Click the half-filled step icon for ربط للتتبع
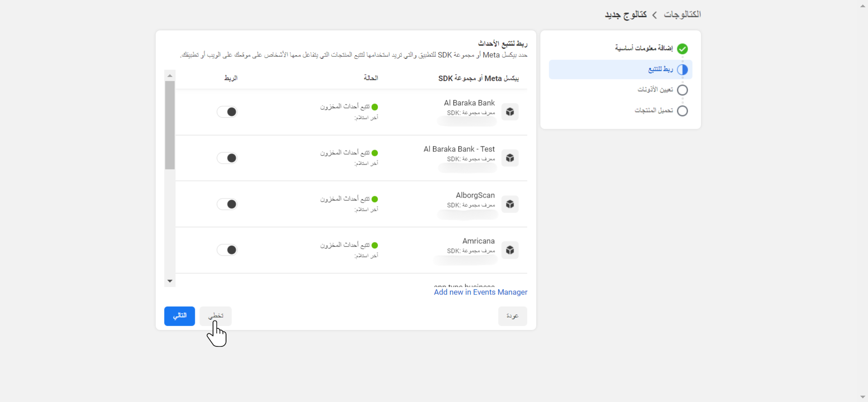Image resolution: width=868 pixels, height=402 pixels. click(x=683, y=70)
